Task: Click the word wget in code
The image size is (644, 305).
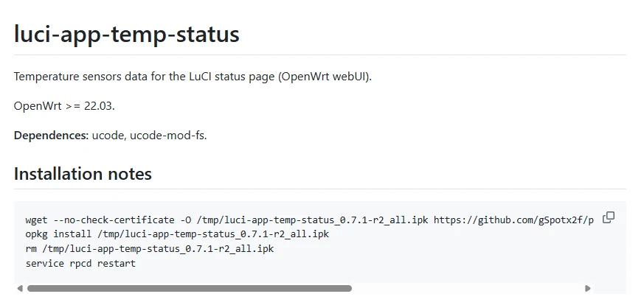Action: click(37, 220)
